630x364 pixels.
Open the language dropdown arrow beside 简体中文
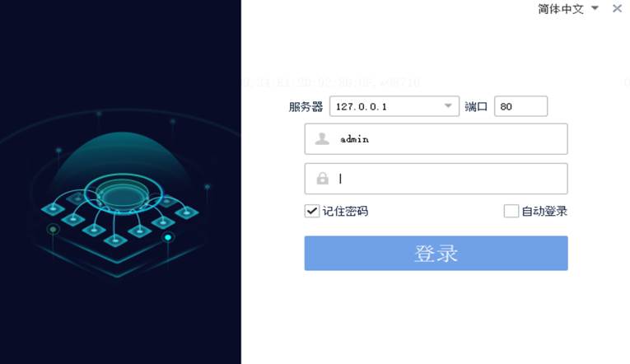click(x=595, y=8)
